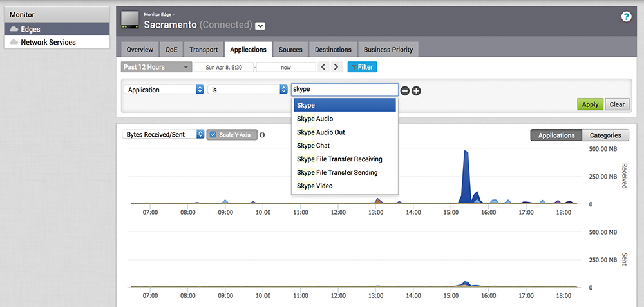Go to previous time range arrow
This screenshot has height=307, width=644.
coord(324,67)
